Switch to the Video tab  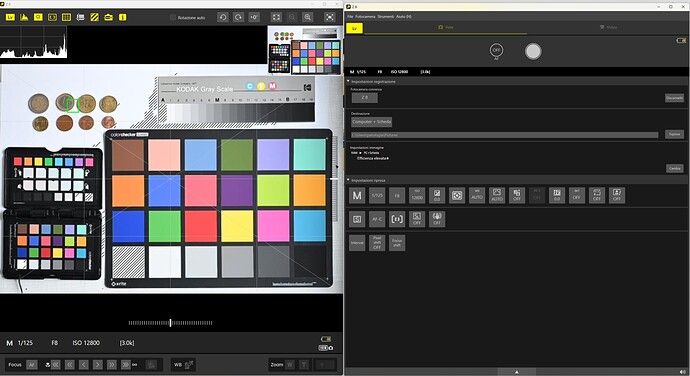pyautogui.click(x=608, y=27)
